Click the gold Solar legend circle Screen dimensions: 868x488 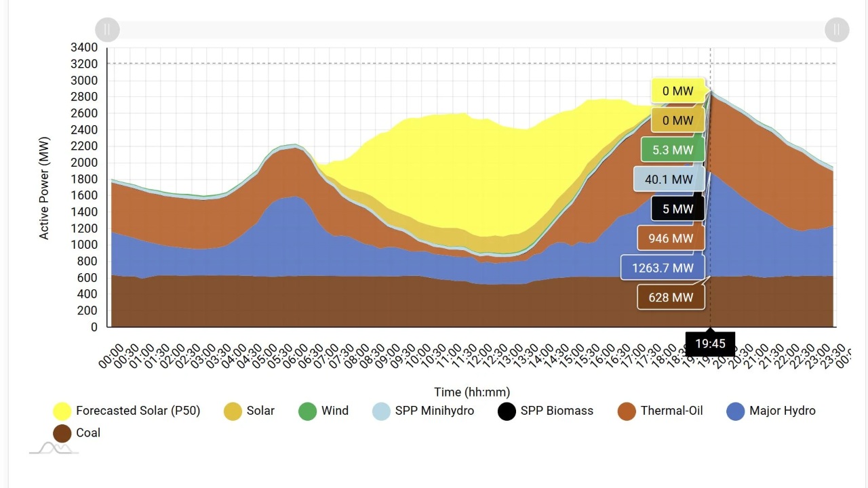(x=233, y=411)
